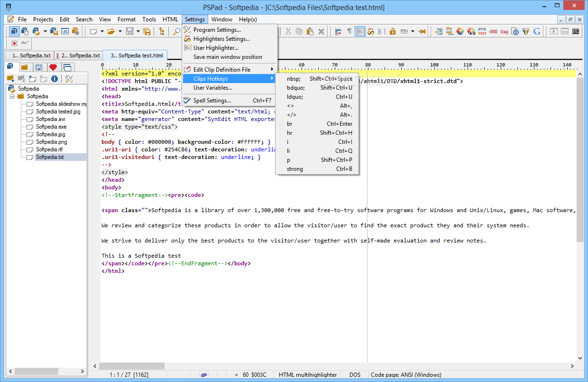The height and width of the screenshot is (382, 588).
Task: Select Program Settings... menu entry
Action: coord(229,30)
